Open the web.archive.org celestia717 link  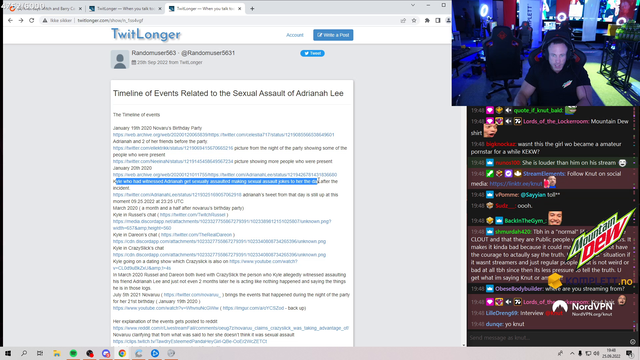click(224, 135)
